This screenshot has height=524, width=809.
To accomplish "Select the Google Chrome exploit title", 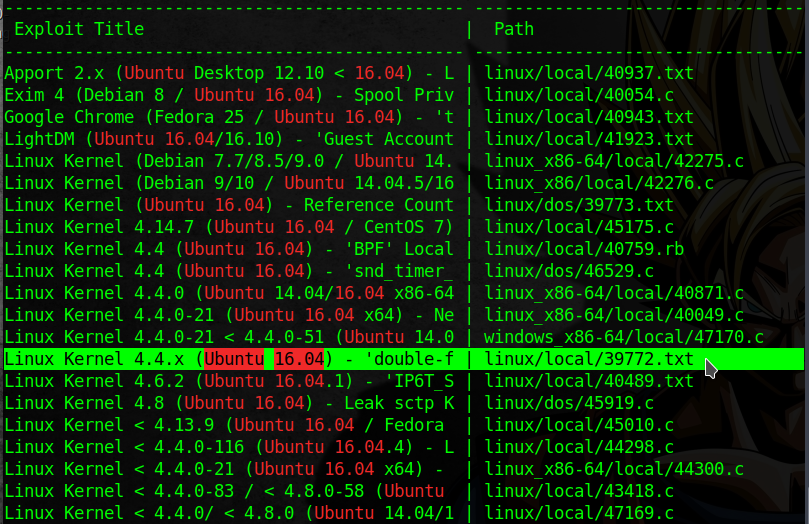I will pyautogui.click(x=229, y=117).
